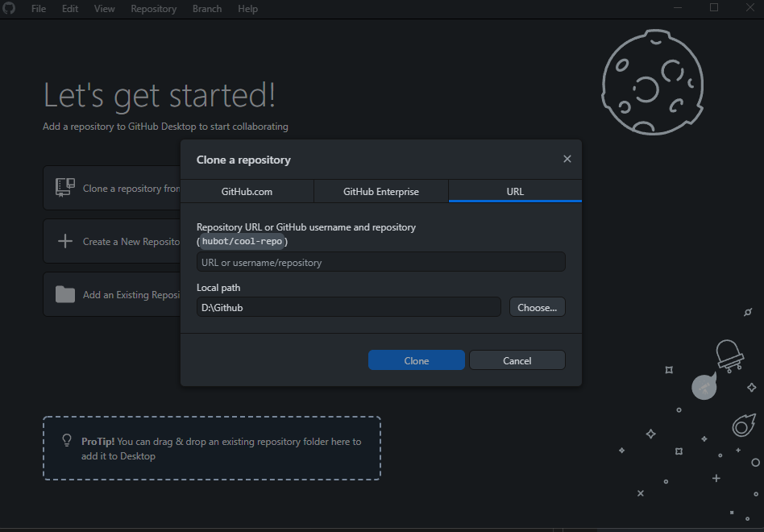Switch to the GitHub.com tab
This screenshot has height=532, width=764.
[247, 192]
